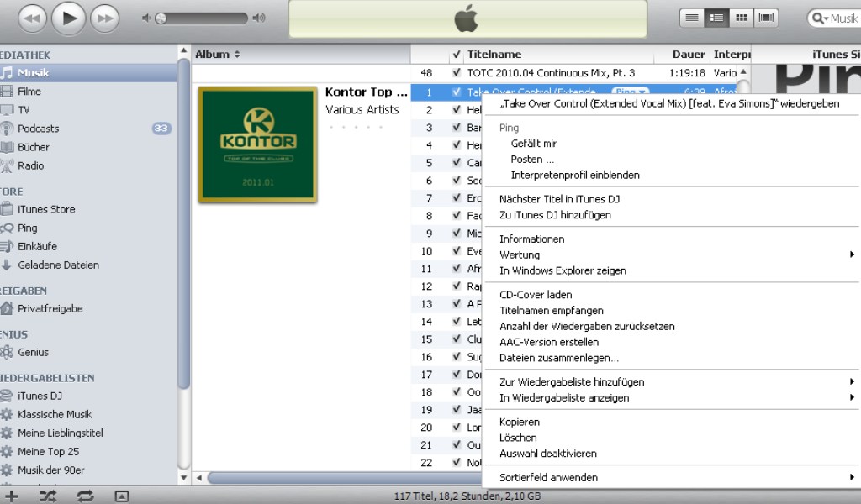Sort by Album column header arrows

pos(236,55)
